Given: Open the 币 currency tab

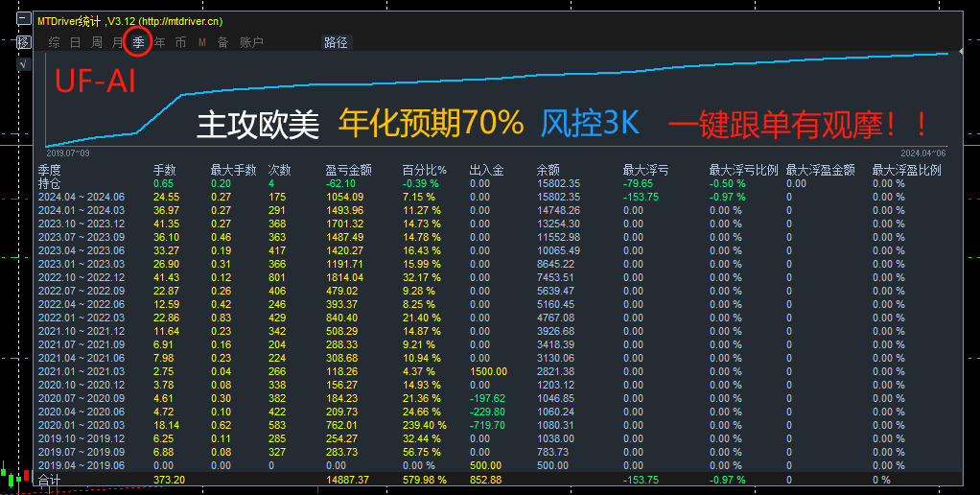Looking at the screenshot, I should click(x=180, y=42).
